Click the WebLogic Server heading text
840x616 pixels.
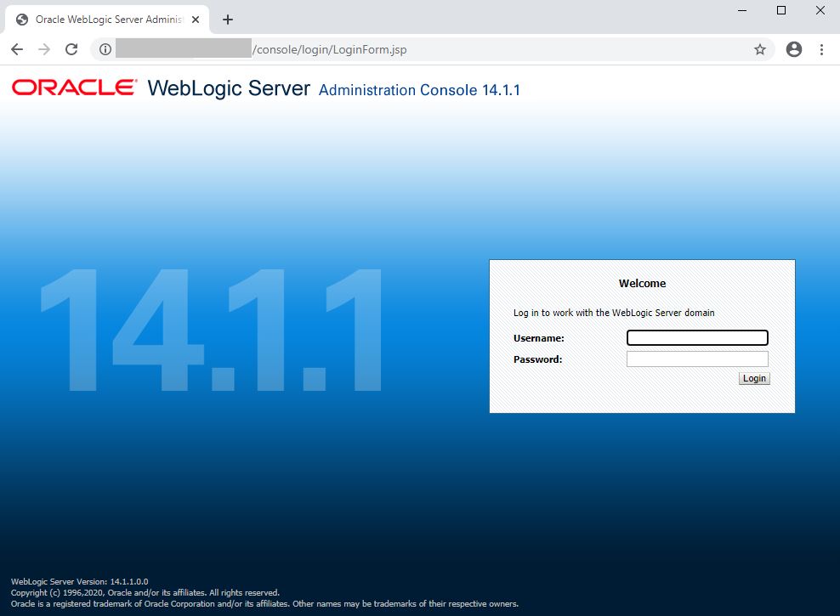(229, 88)
